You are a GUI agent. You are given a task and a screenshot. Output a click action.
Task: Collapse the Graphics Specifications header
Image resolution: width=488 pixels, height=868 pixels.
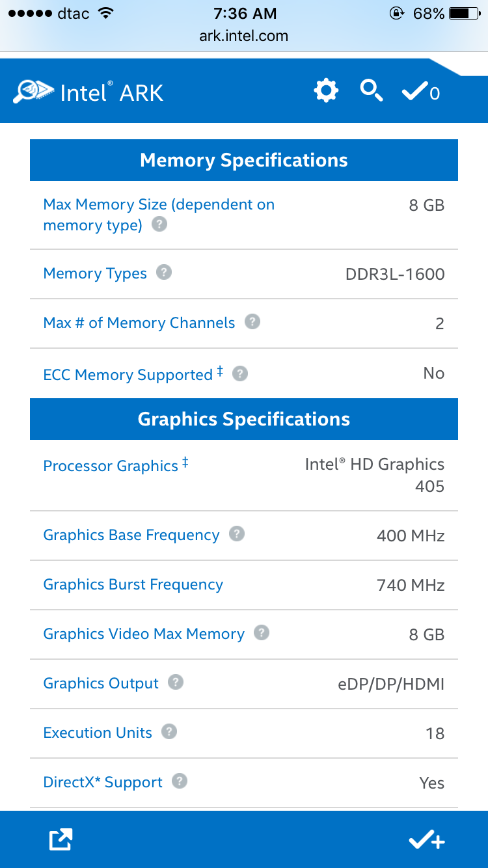coord(244,419)
